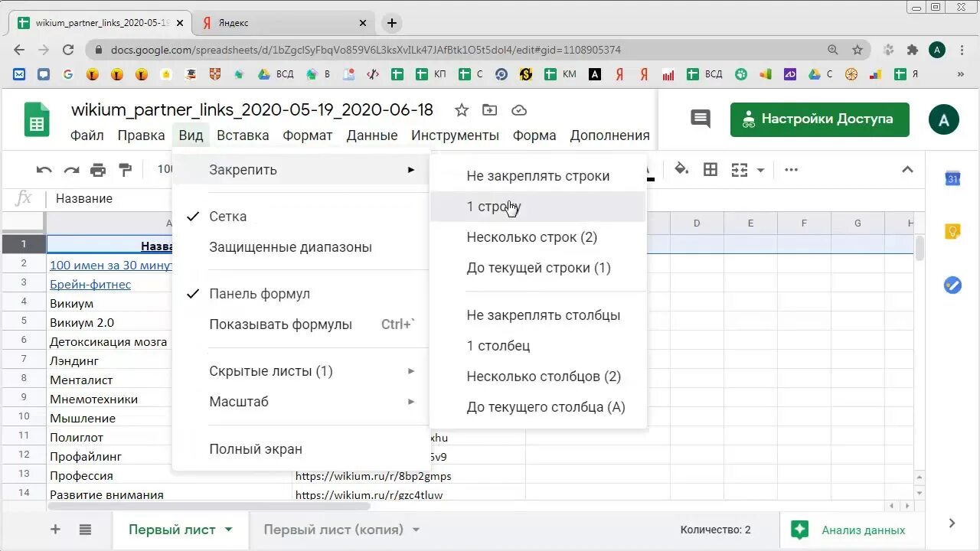Open the 100 имен за 30 минут link
Screen dimensions: 980x551
tap(111, 266)
